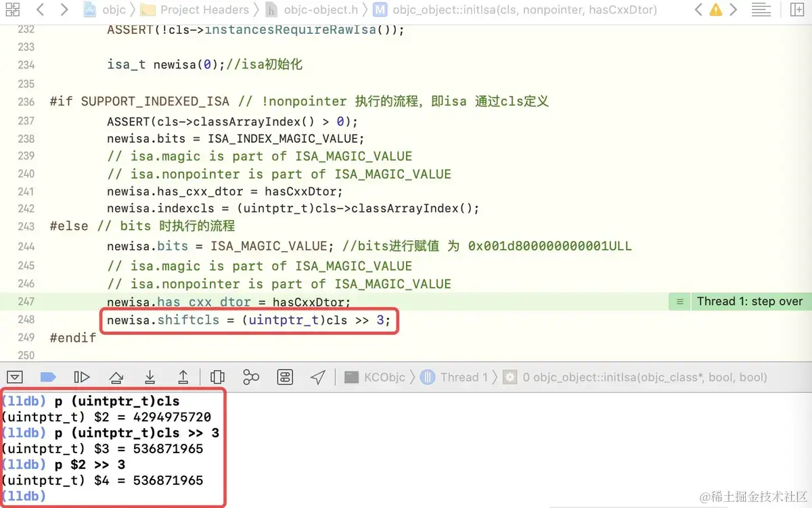Viewport: 812px width, 508px height.
Task: Open the Project Headers folder breadcrumb
Action: coord(195,9)
